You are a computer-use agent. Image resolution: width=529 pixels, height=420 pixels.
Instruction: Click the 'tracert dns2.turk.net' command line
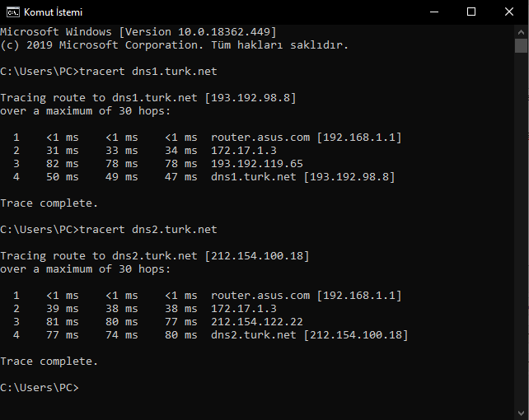pyautogui.click(x=109, y=230)
